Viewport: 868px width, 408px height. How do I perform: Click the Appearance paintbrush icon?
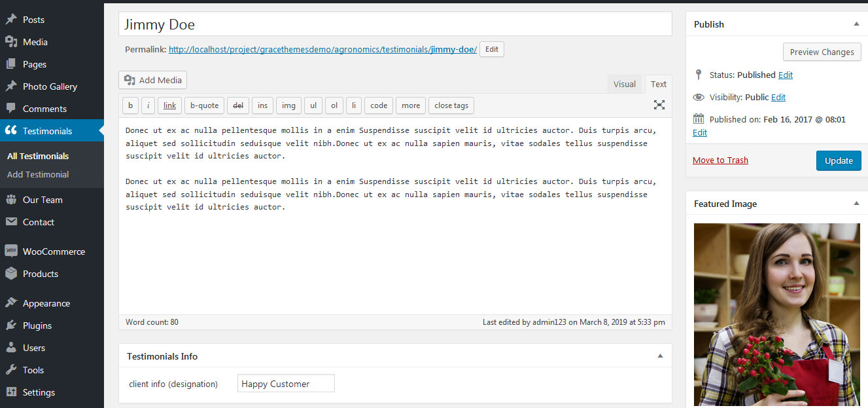(11, 303)
